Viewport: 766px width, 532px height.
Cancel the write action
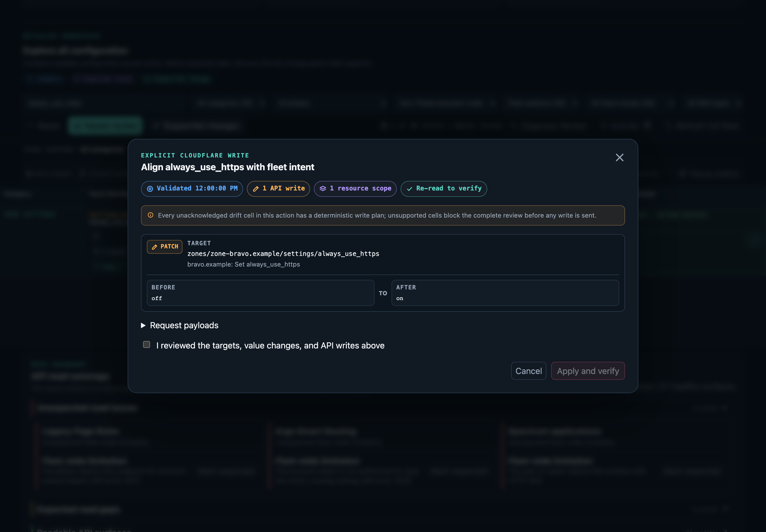tap(528, 371)
